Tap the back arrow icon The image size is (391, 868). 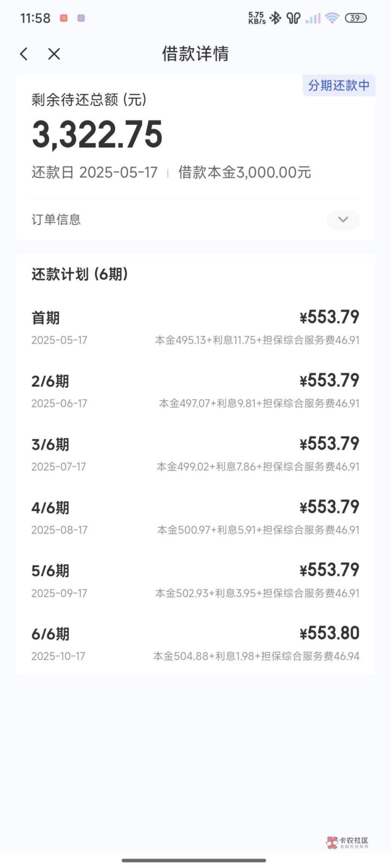[x=24, y=54]
